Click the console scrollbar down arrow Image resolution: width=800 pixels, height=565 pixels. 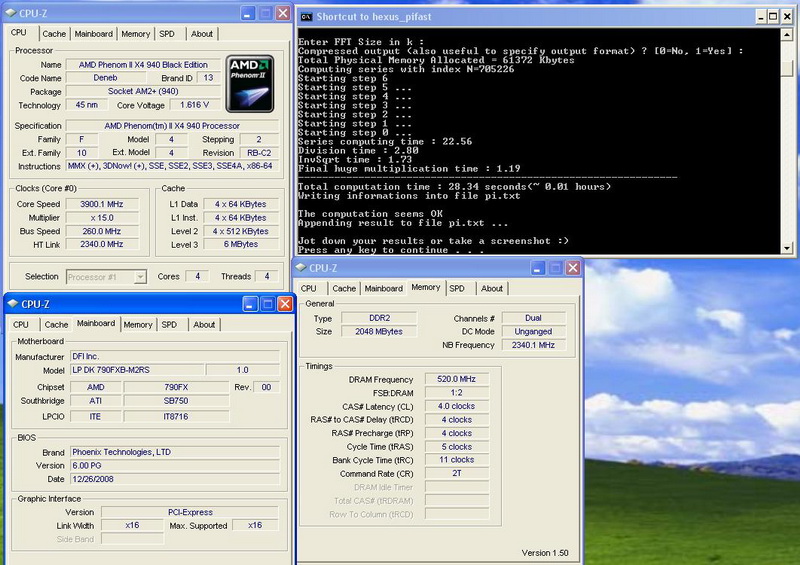[x=787, y=248]
